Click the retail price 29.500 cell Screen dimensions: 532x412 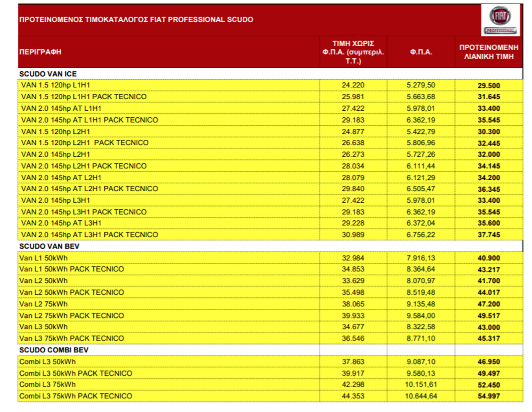pos(489,85)
